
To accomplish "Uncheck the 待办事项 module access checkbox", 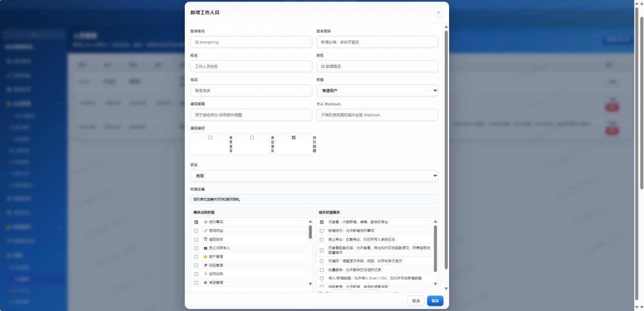I will 196,222.
